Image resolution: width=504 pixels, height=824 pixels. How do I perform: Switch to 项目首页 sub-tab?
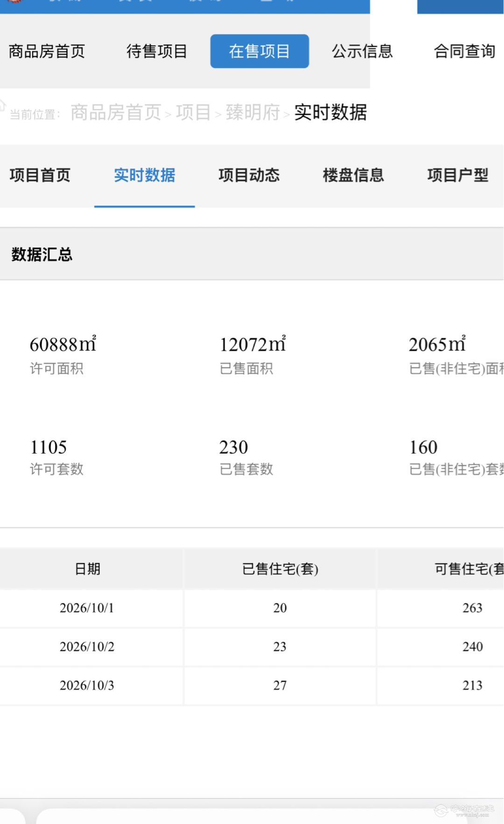click(40, 176)
